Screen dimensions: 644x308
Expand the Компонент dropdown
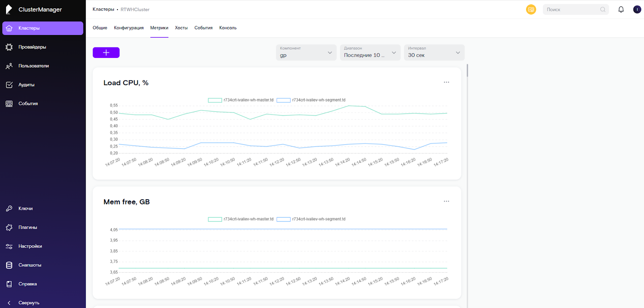306,53
